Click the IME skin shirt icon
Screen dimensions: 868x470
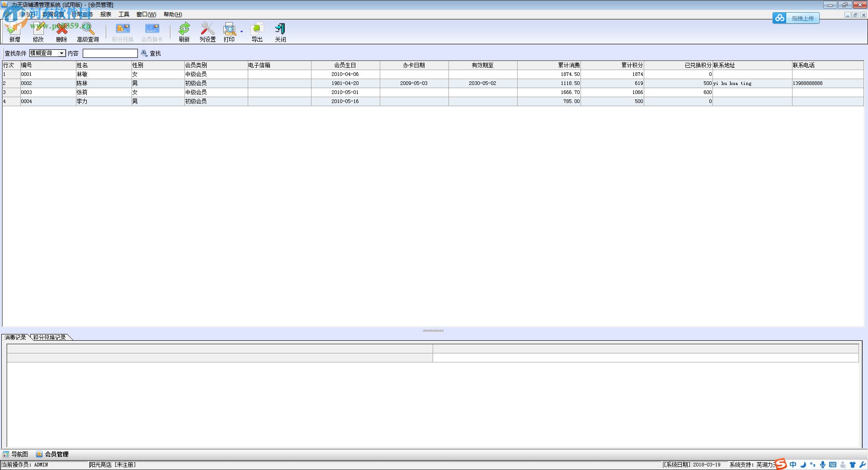click(853, 465)
